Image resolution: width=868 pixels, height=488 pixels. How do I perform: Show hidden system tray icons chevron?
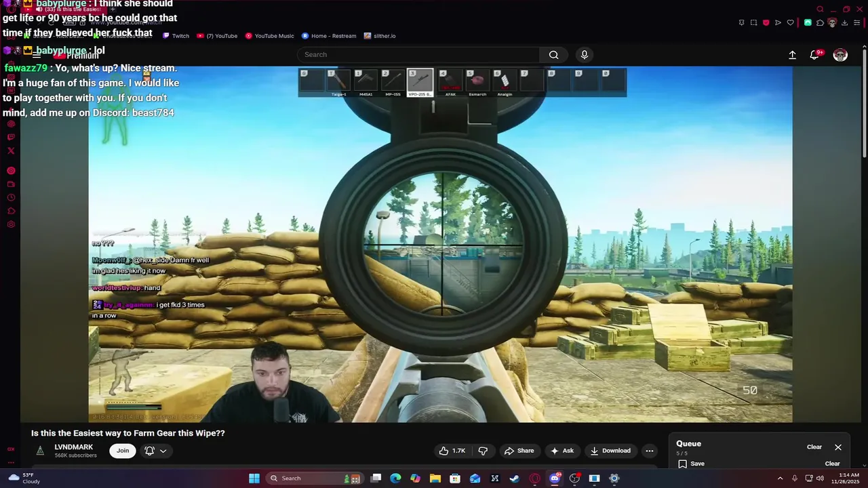point(780,479)
